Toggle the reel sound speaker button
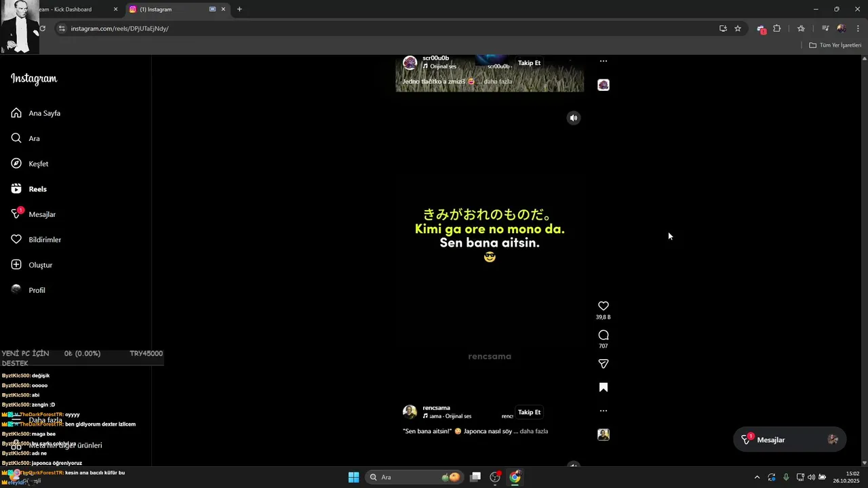The width and height of the screenshot is (868, 488). click(x=574, y=118)
